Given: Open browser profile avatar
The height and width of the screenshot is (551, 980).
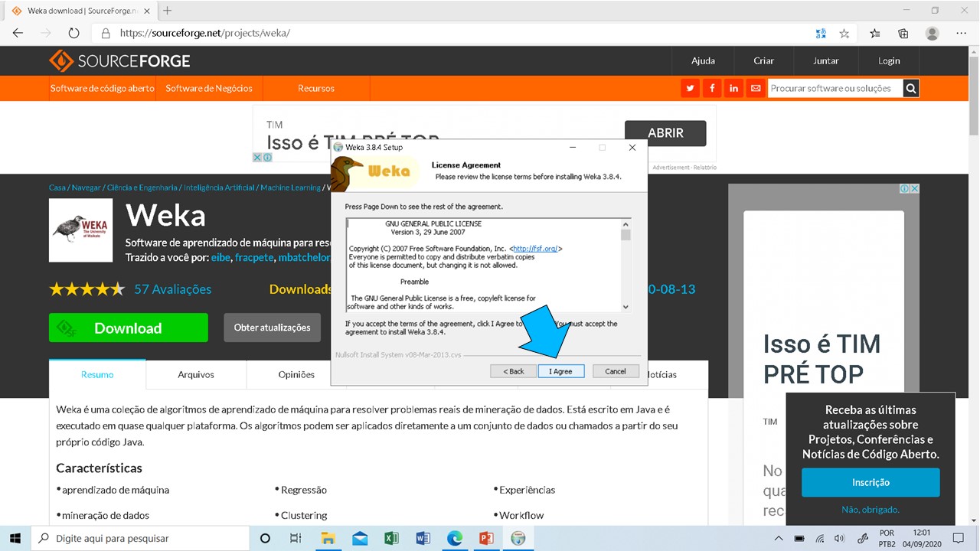Looking at the screenshot, I should point(932,33).
